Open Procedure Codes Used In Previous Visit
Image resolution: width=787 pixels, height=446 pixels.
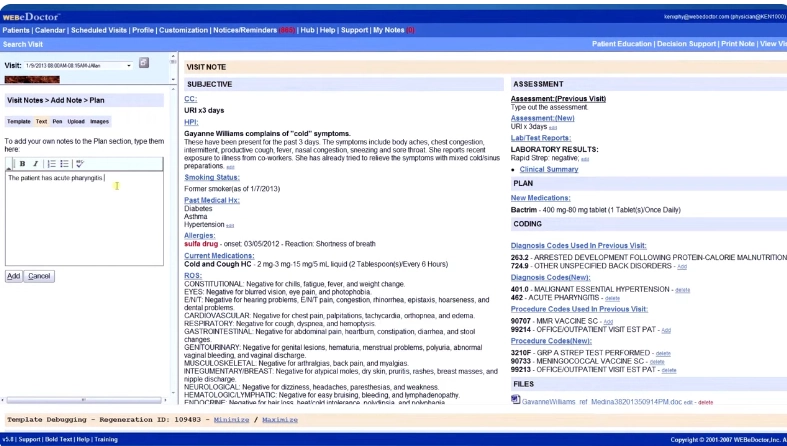[579, 309]
